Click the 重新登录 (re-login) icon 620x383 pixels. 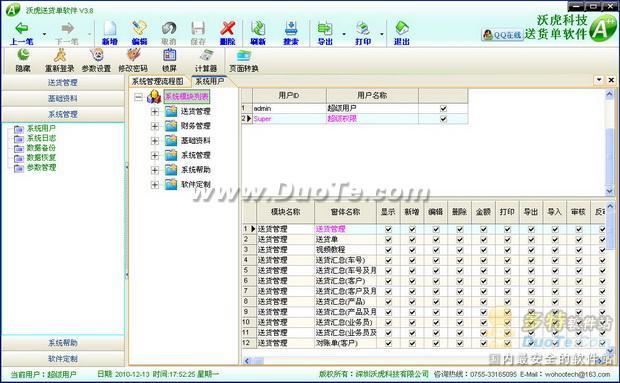pyautogui.click(x=60, y=60)
